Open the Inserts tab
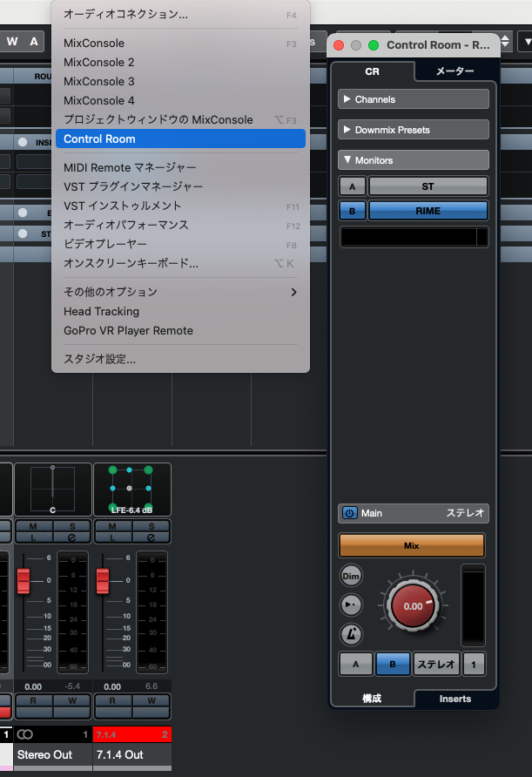Screen dimensions: 532x777 pos(455,699)
